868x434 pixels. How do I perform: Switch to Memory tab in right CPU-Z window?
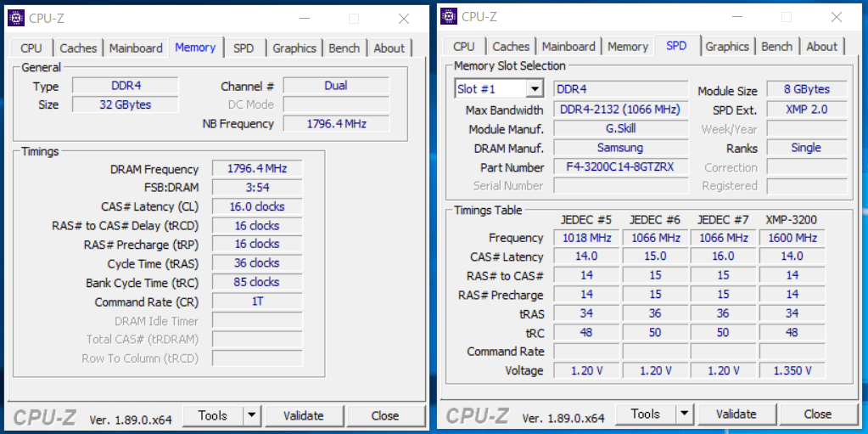[x=628, y=47]
